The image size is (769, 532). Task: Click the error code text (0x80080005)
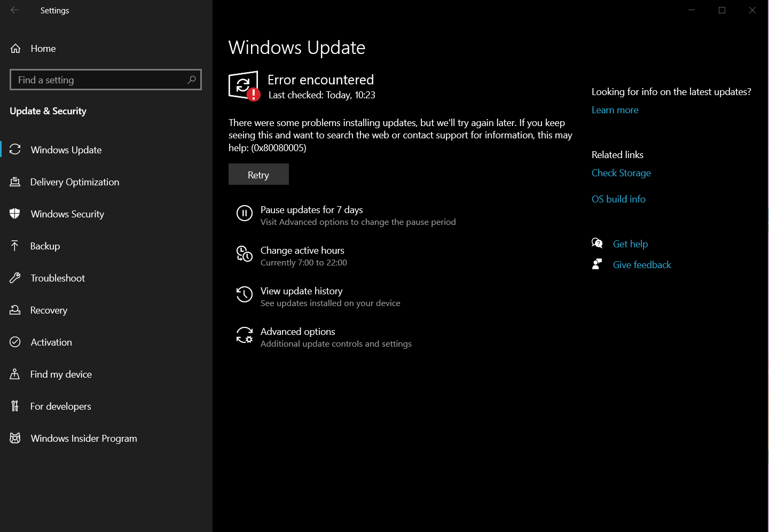(279, 148)
